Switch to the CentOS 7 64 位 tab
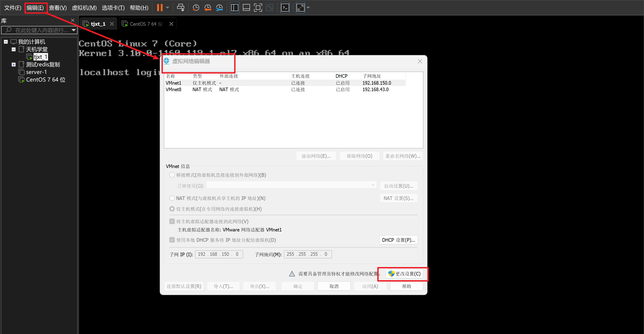Viewport: 644px width, 334px height. point(146,24)
